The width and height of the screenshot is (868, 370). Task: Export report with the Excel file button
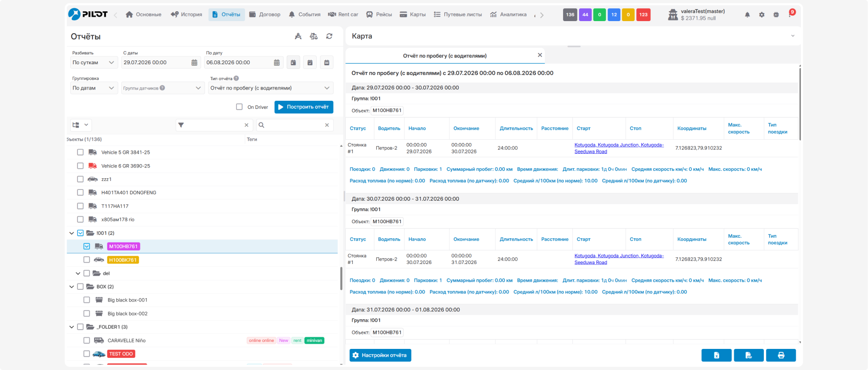716,355
